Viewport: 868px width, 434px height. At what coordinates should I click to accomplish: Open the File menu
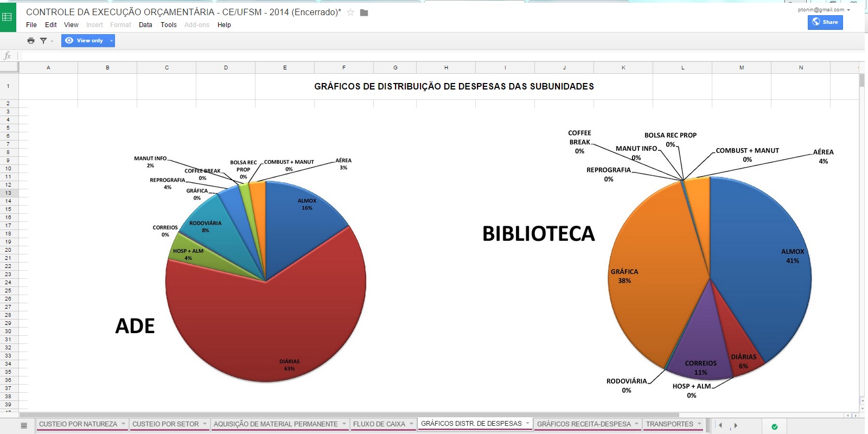(x=31, y=25)
